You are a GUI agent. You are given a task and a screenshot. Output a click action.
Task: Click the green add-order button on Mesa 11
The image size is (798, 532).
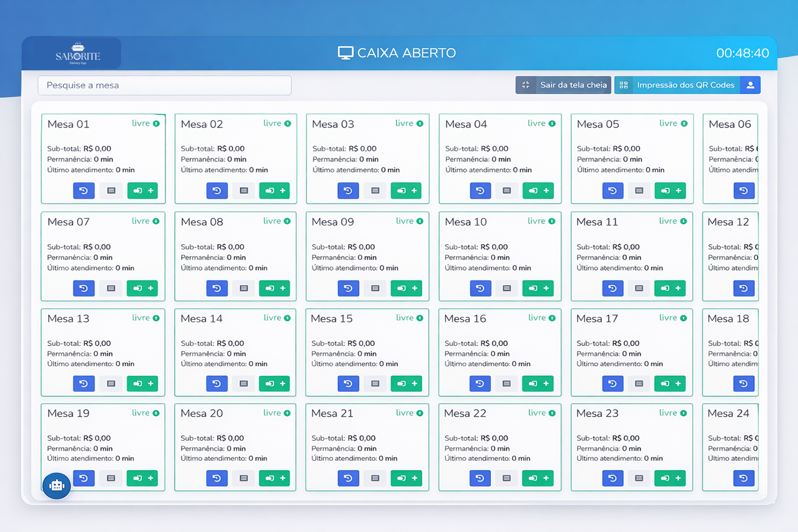670,288
